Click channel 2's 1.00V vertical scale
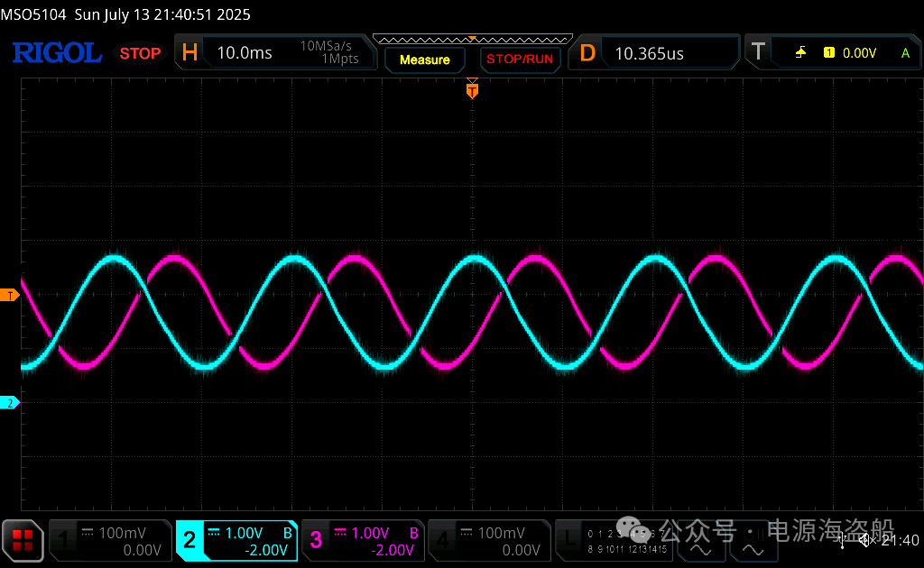 [244, 533]
